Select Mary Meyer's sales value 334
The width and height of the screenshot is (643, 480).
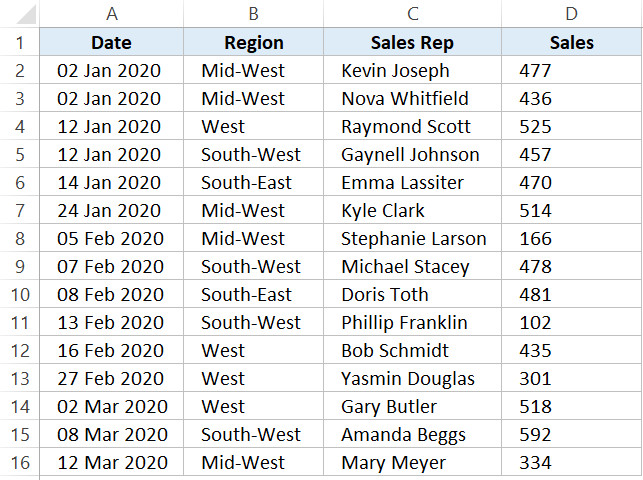(x=571, y=463)
